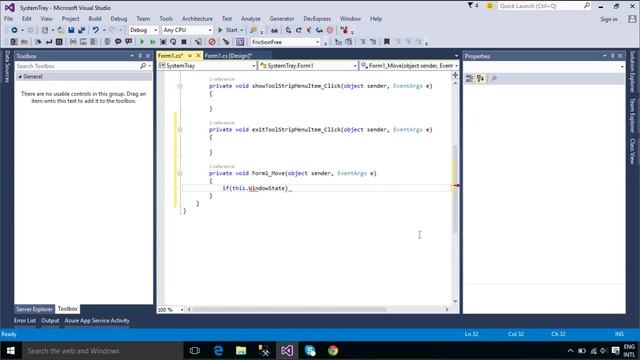
Task: Click the purple square toolbar icon
Action: tap(240, 42)
